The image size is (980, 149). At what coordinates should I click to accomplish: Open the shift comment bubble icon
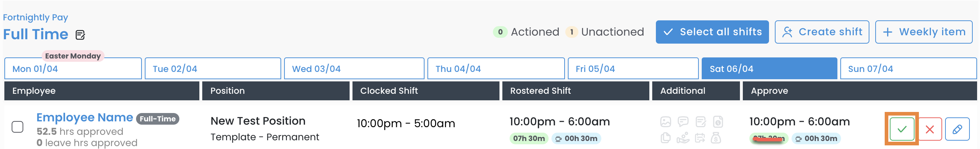point(683,122)
